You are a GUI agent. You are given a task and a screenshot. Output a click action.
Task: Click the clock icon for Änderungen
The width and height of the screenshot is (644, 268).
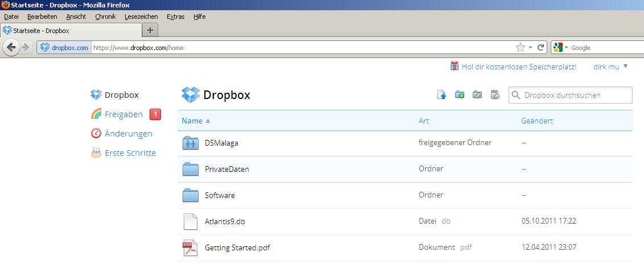click(x=96, y=134)
